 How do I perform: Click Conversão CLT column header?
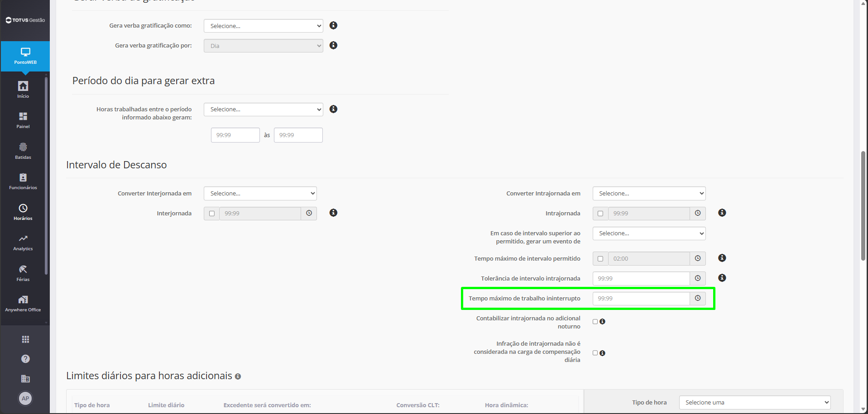pyautogui.click(x=418, y=405)
